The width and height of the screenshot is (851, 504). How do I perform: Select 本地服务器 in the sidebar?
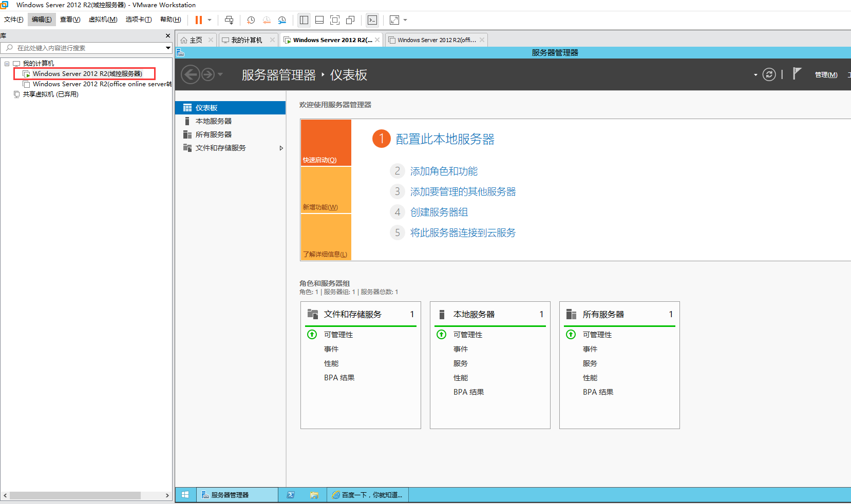pyautogui.click(x=230, y=121)
